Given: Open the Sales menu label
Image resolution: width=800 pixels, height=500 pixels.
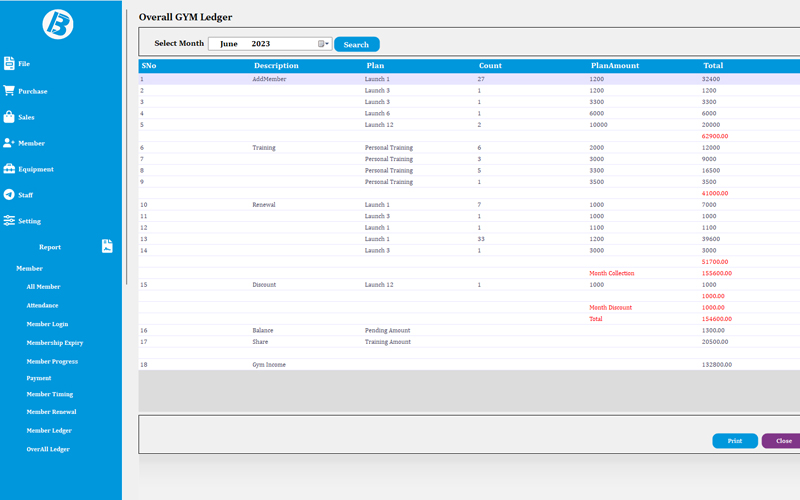Looking at the screenshot, I should click(x=27, y=117).
